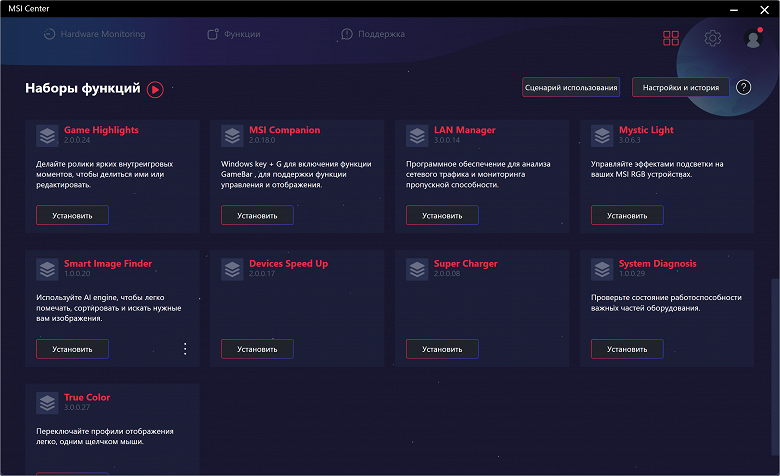Image resolution: width=780 pixels, height=476 pixels.
Task: Switch to Hardware Monitoring tab
Action: click(x=95, y=34)
